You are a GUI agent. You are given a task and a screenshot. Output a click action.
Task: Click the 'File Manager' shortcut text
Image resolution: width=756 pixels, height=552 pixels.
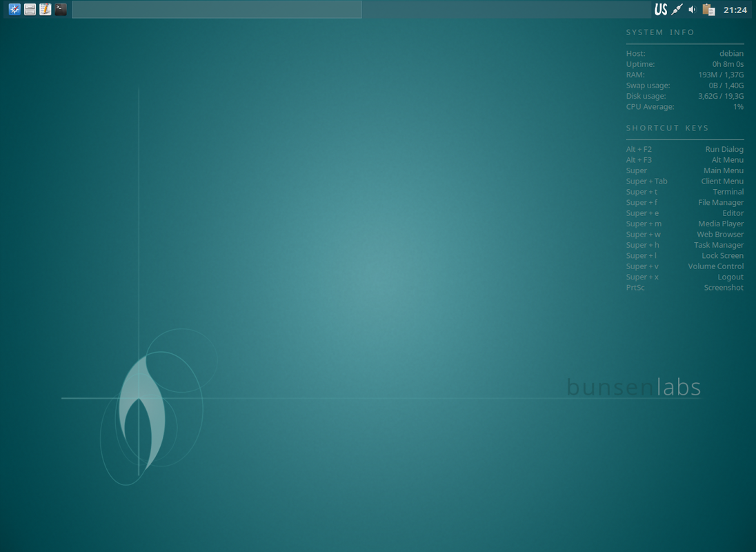(721, 202)
